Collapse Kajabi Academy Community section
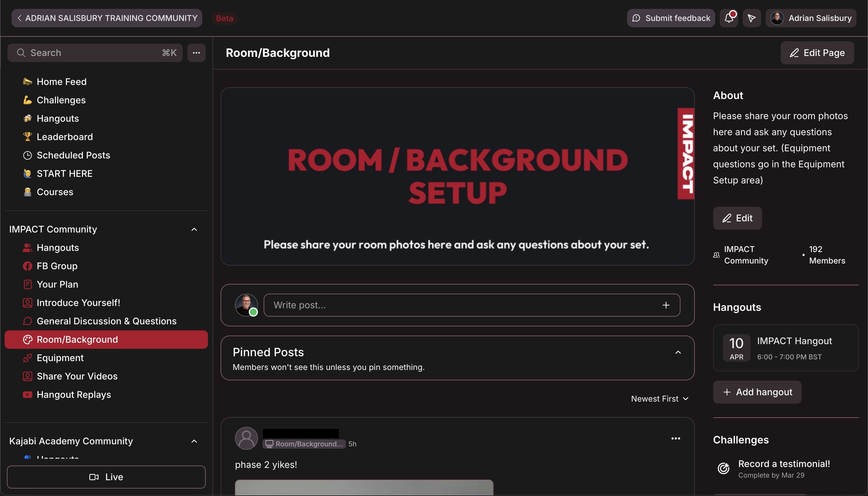 (x=194, y=441)
